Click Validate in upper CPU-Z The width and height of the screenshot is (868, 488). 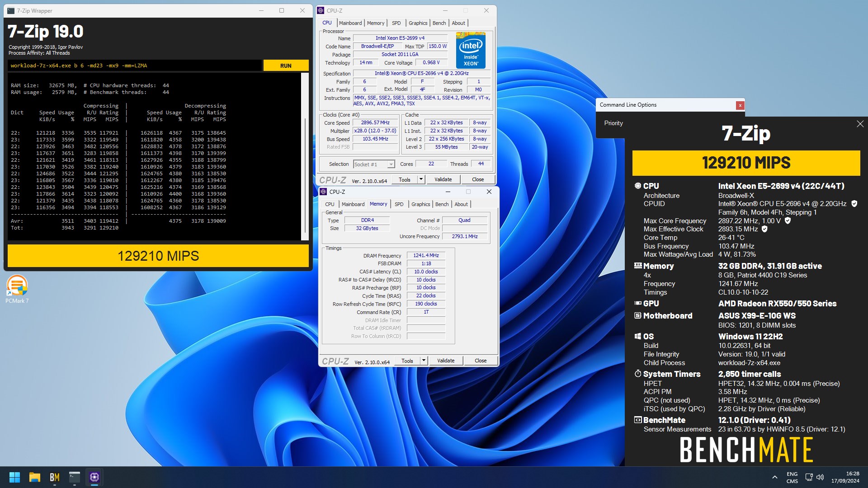point(443,179)
